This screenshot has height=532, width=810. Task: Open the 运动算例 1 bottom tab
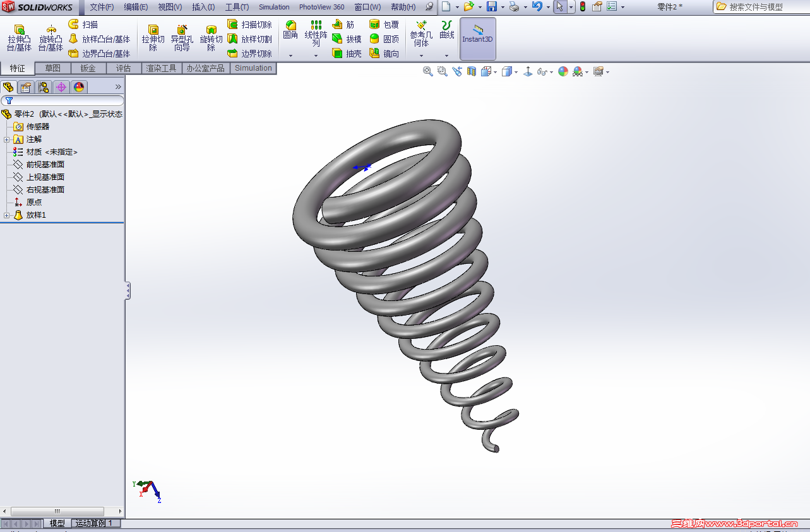[x=95, y=523]
